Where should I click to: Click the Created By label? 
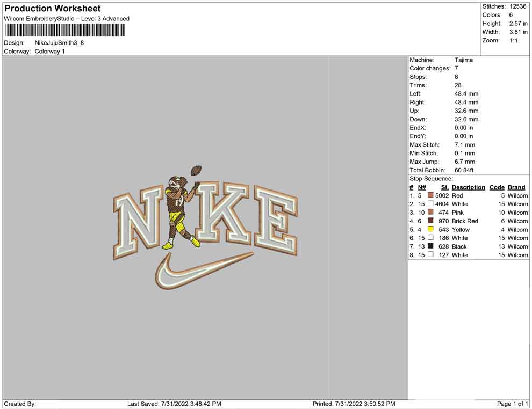(x=20, y=404)
